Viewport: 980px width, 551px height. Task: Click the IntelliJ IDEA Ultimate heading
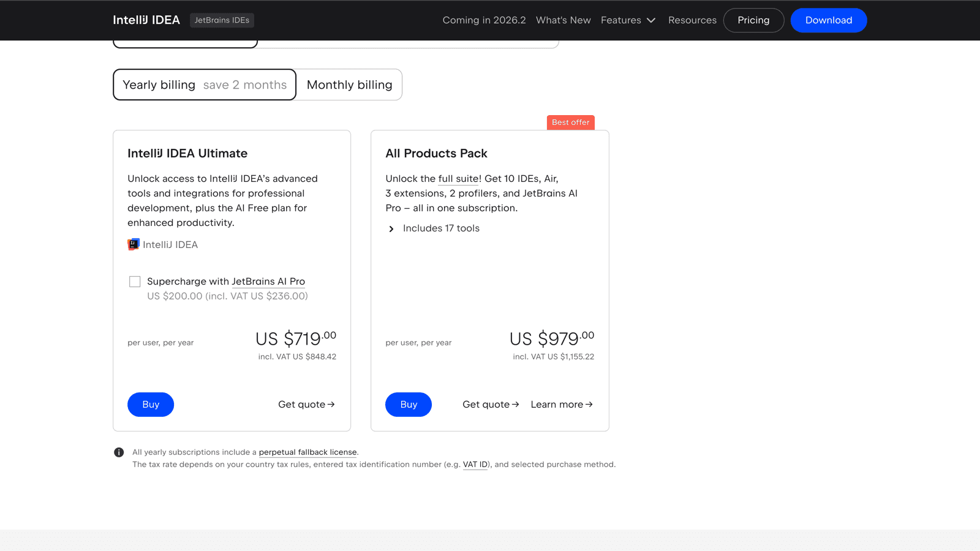(187, 154)
